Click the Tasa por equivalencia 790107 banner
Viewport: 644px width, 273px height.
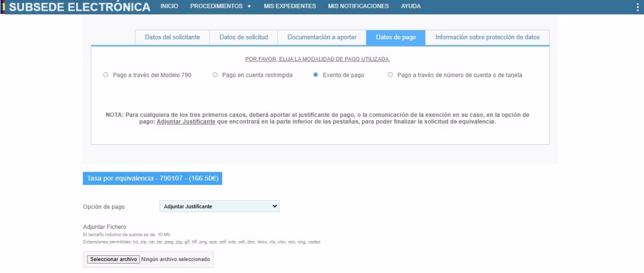pos(152,179)
